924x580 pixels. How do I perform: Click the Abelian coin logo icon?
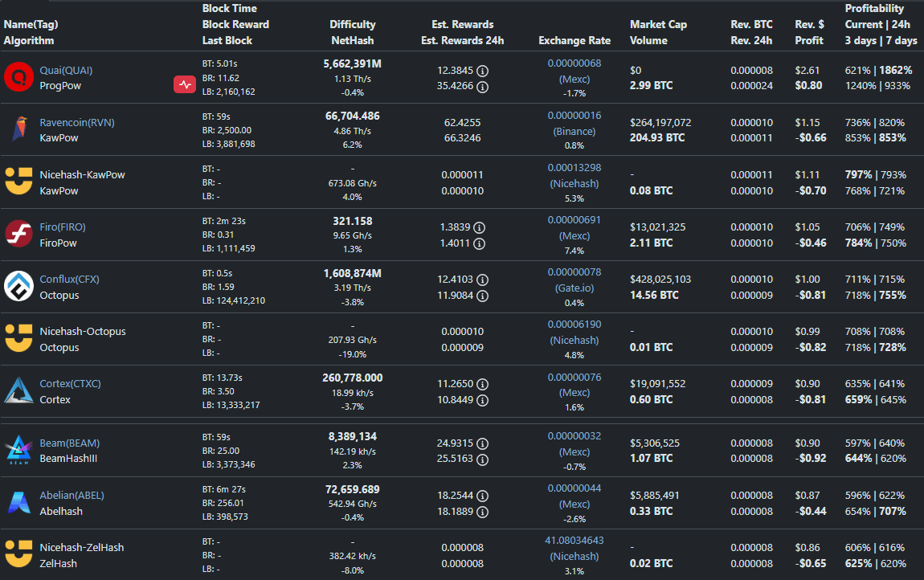(18, 503)
